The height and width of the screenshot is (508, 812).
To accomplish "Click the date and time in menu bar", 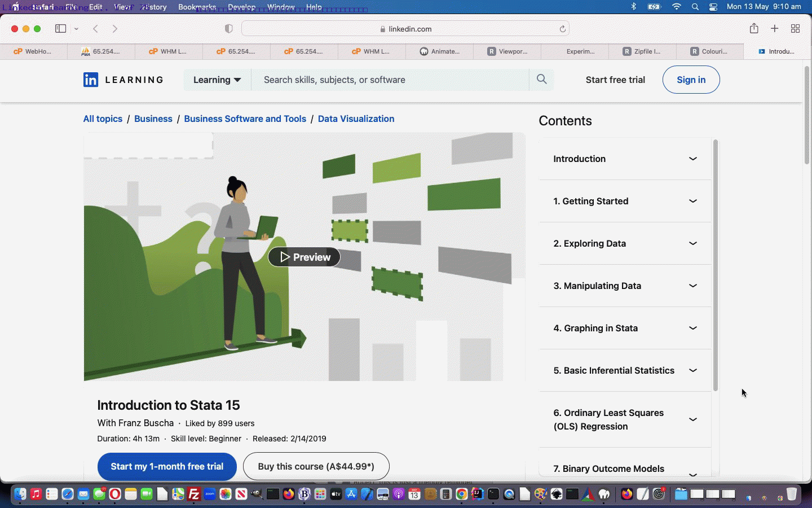I will pos(764,7).
